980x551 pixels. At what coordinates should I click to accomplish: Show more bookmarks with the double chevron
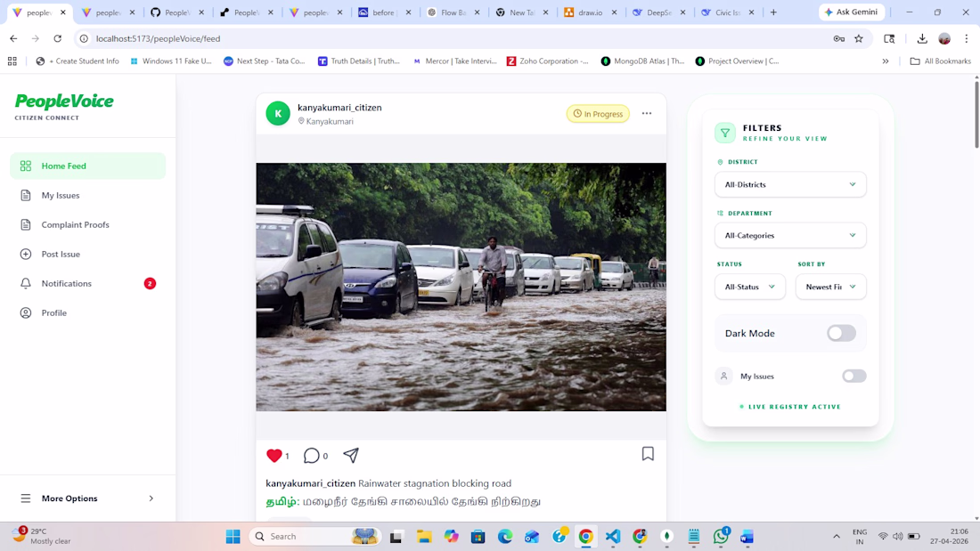click(885, 61)
